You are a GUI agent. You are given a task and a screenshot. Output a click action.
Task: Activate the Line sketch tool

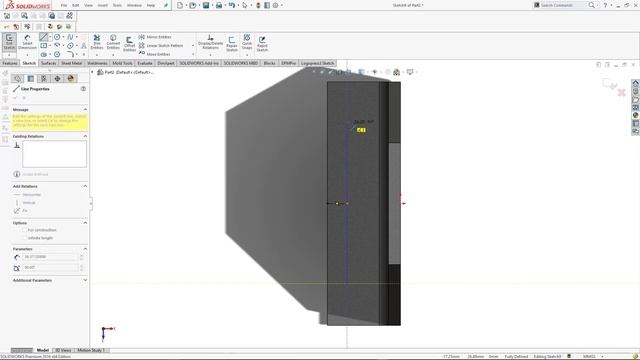pos(43,37)
